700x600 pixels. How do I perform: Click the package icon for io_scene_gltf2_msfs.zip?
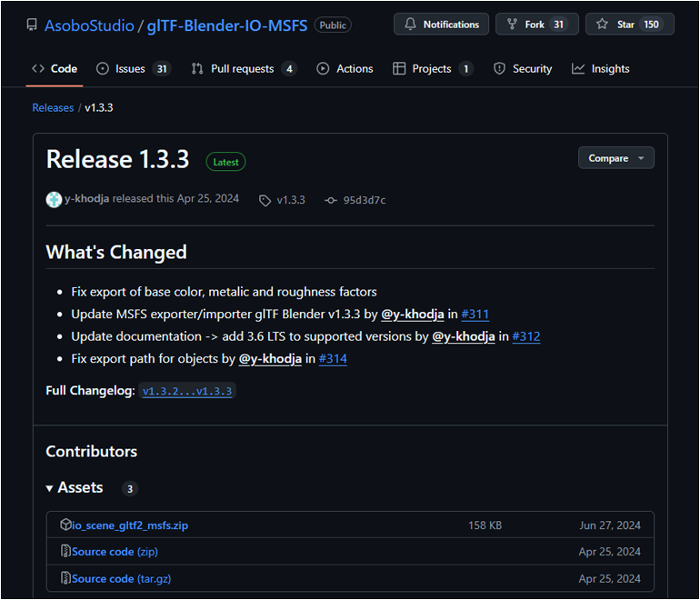click(x=65, y=525)
